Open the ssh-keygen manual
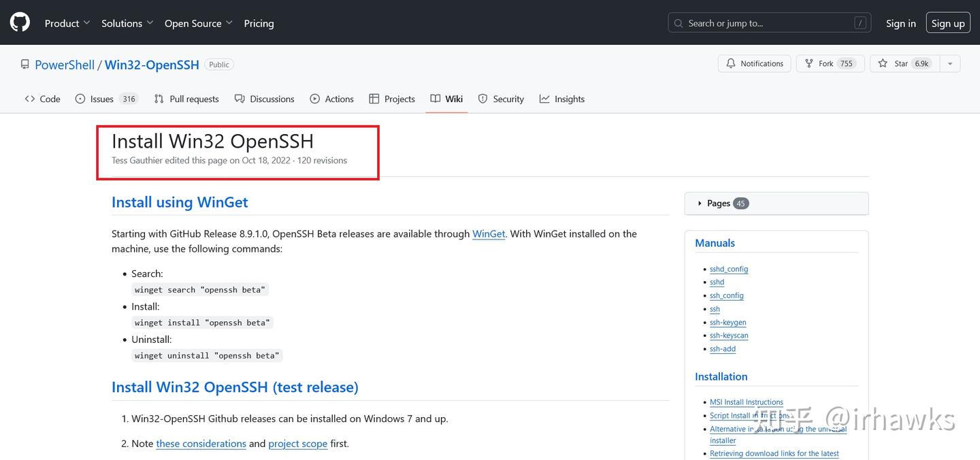This screenshot has width=980, height=460. pyautogui.click(x=728, y=323)
